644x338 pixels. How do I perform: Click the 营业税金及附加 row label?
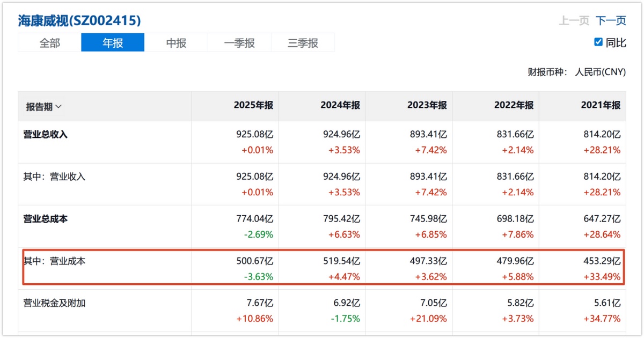(x=54, y=303)
